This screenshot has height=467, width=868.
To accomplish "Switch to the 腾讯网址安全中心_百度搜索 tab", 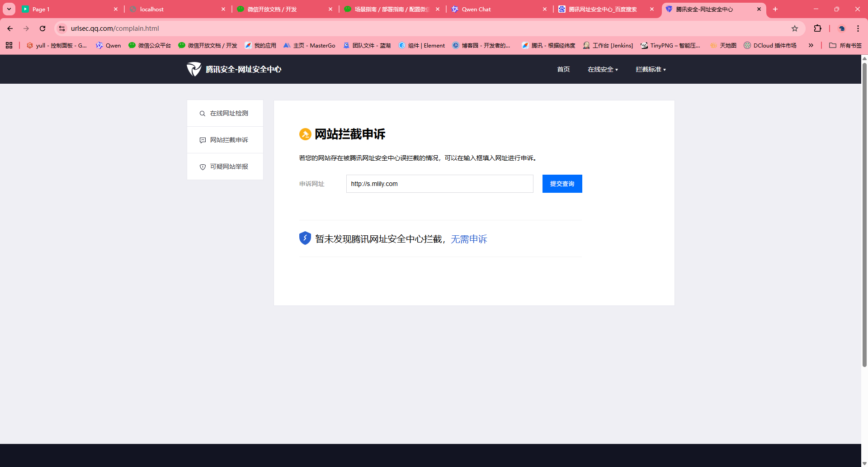I will (606, 9).
